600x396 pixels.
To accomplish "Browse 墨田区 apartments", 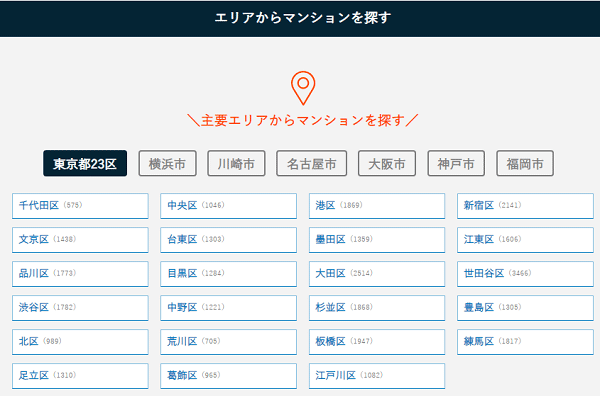I will pyautogui.click(x=377, y=240).
